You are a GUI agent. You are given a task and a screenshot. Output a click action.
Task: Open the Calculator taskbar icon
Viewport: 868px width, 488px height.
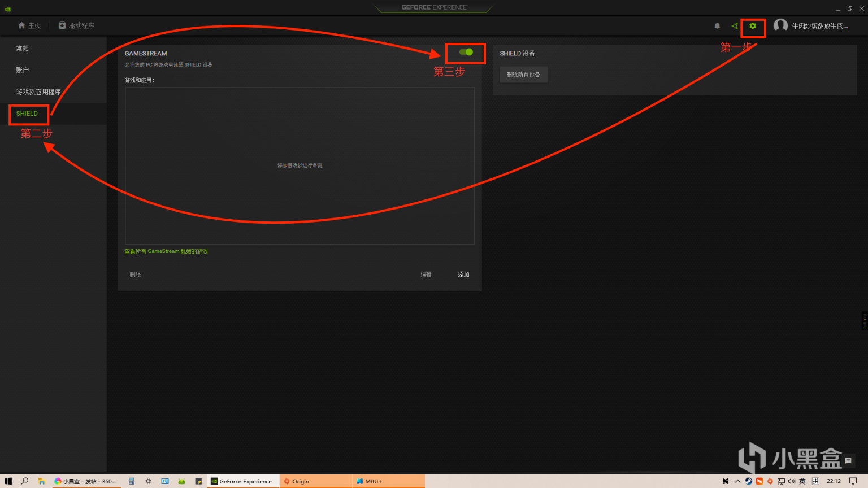pyautogui.click(x=131, y=481)
